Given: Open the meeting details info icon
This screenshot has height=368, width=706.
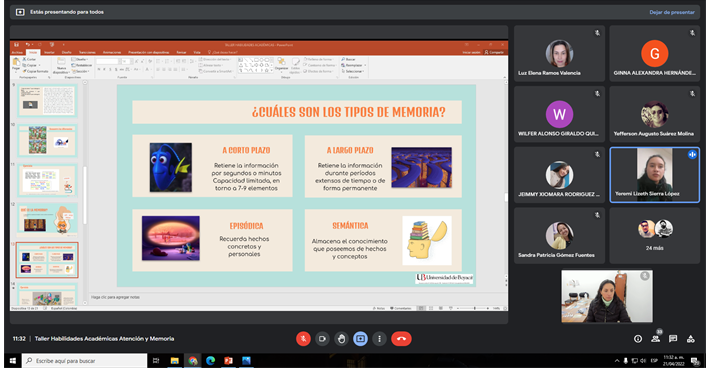Looking at the screenshot, I should (638, 339).
